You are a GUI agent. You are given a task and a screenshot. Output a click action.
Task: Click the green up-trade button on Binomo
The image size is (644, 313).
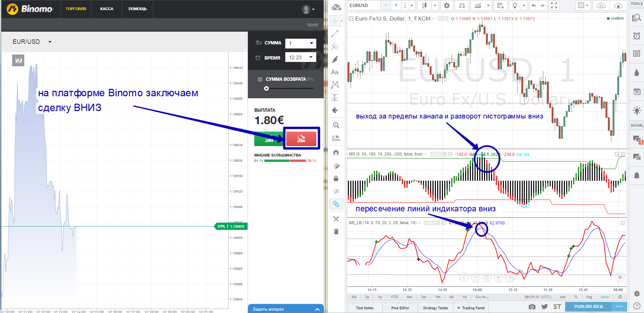269,138
